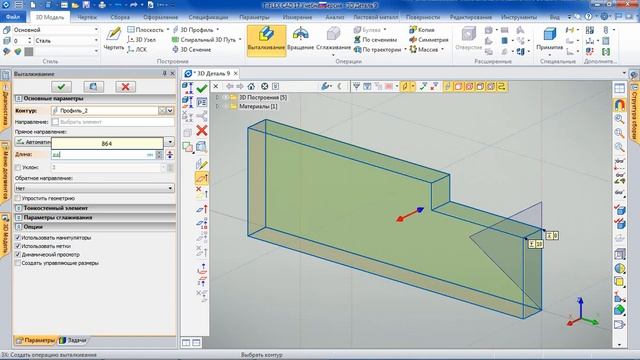The height and width of the screenshot is (360, 640).
Task: Click the forward arrow in view toolbar
Action: [240, 86]
